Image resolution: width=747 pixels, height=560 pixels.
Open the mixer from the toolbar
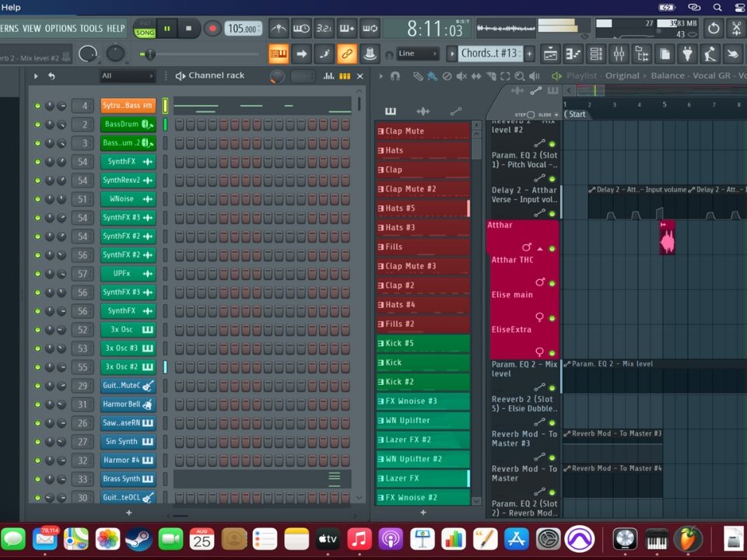(619, 54)
